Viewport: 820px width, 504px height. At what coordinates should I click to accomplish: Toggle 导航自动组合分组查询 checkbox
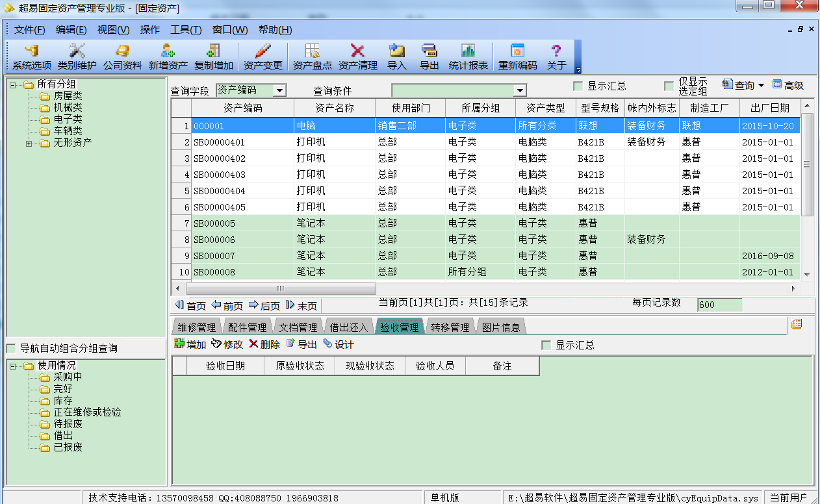click(11, 349)
